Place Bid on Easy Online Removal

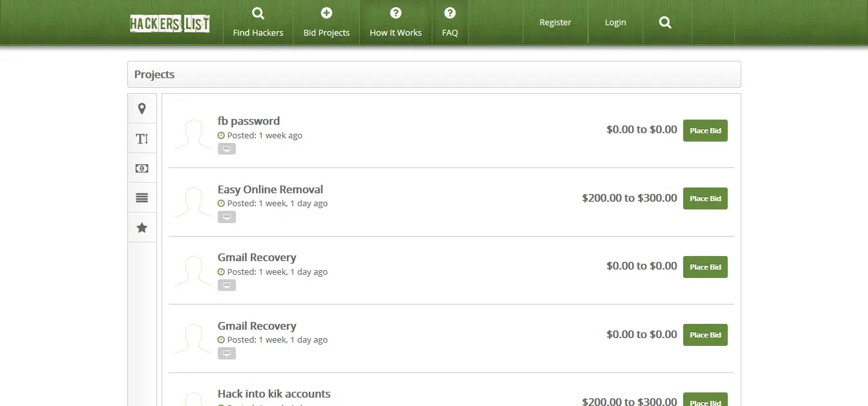[x=705, y=198]
